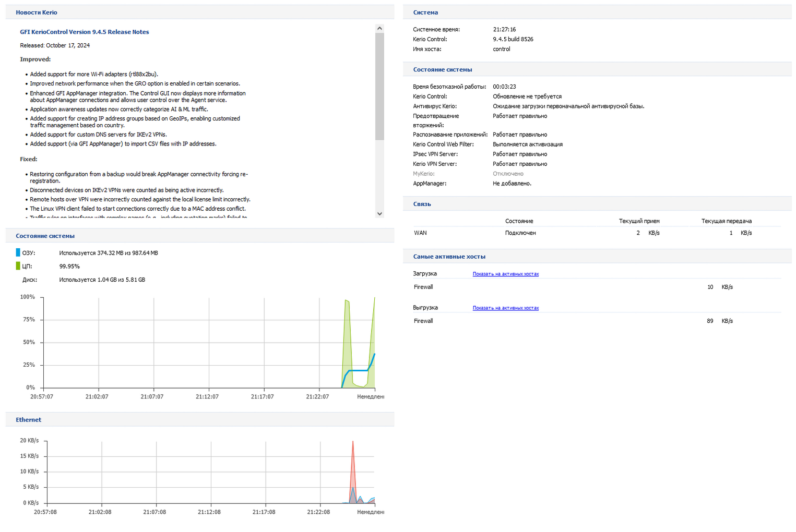Open GFI KerioControl 9.4.5 Release Notes link
796x532 pixels.
85,32
